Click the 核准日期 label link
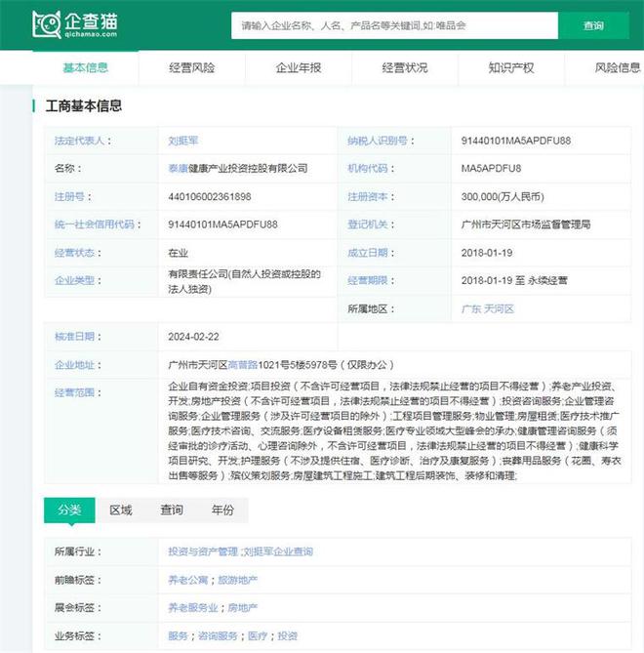Viewport: 644px width, 653px height. coord(74,337)
